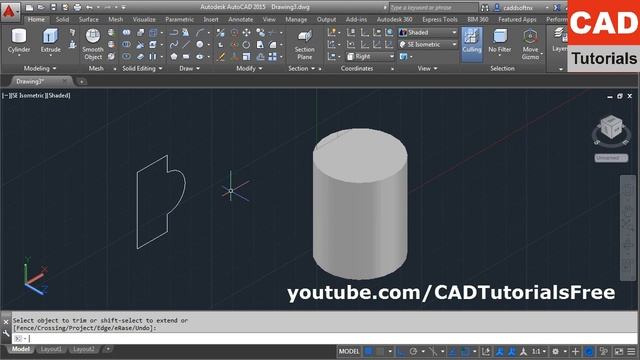Image resolution: width=640 pixels, height=360 pixels.
Task: Activate the Extrude tool
Action: (x=50, y=41)
